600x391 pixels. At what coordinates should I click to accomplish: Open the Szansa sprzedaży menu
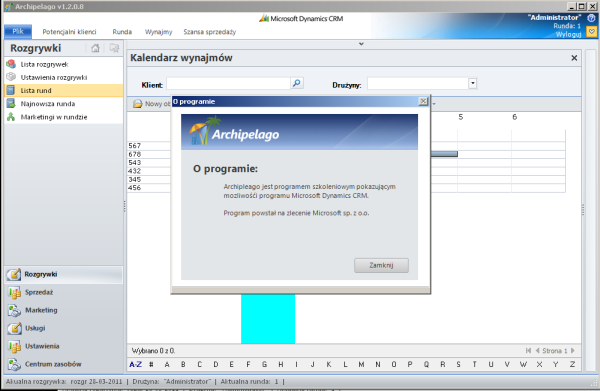tap(210, 32)
